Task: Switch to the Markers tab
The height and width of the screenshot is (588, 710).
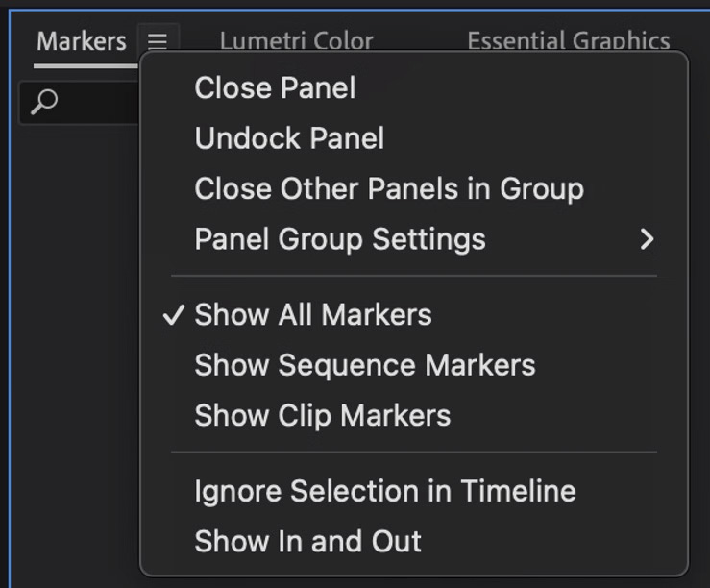Action: click(82, 41)
